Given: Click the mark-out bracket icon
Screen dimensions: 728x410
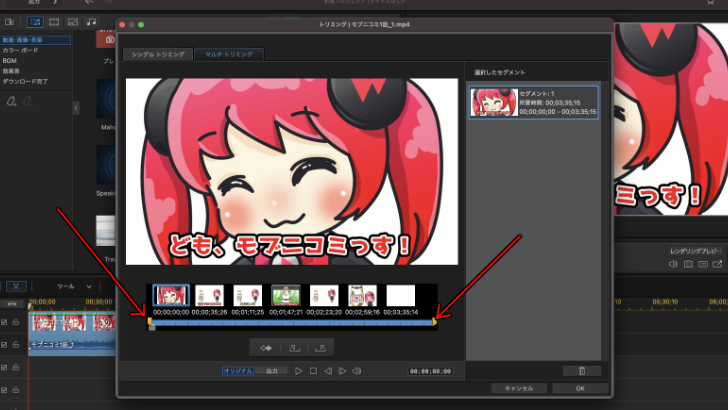Looking at the screenshot, I should click(x=320, y=348).
